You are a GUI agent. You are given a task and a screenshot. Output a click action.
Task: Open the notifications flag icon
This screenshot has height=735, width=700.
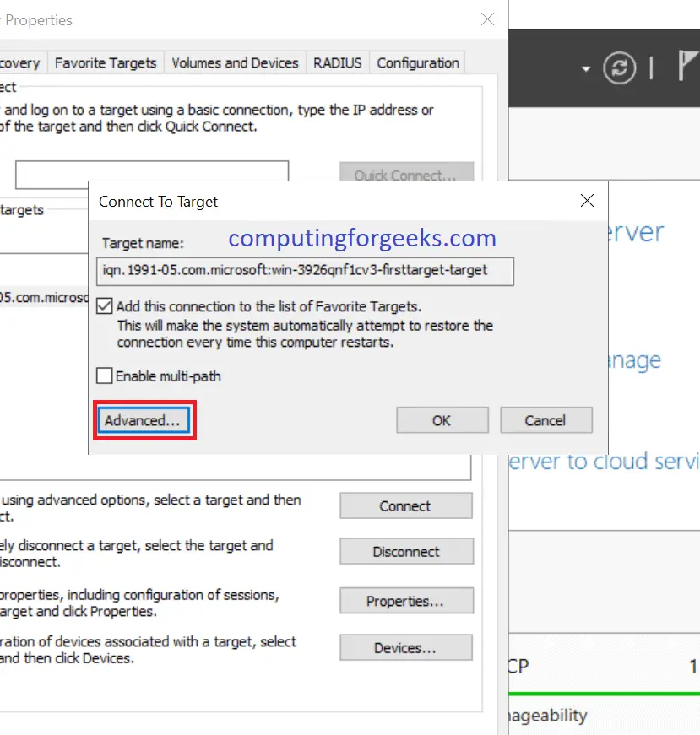click(689, 66)
